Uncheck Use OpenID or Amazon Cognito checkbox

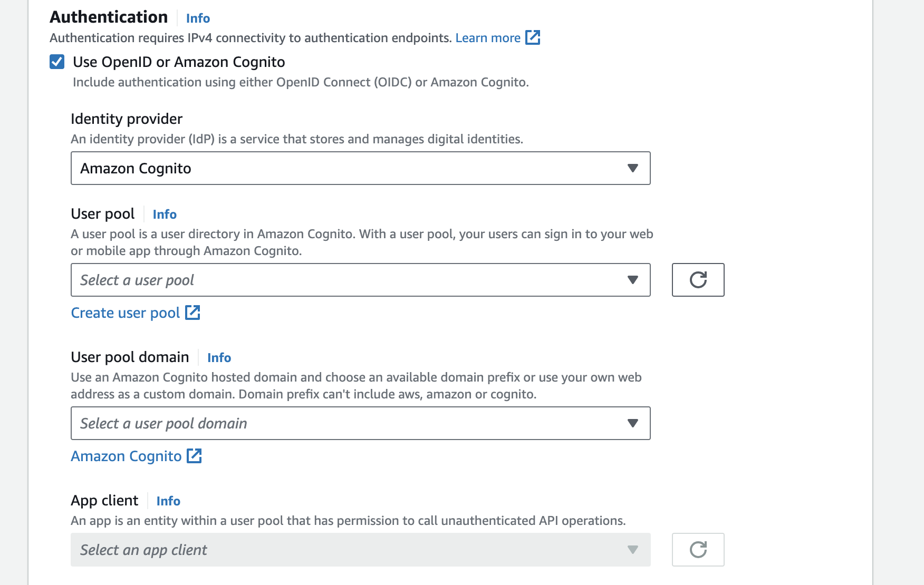57,62
